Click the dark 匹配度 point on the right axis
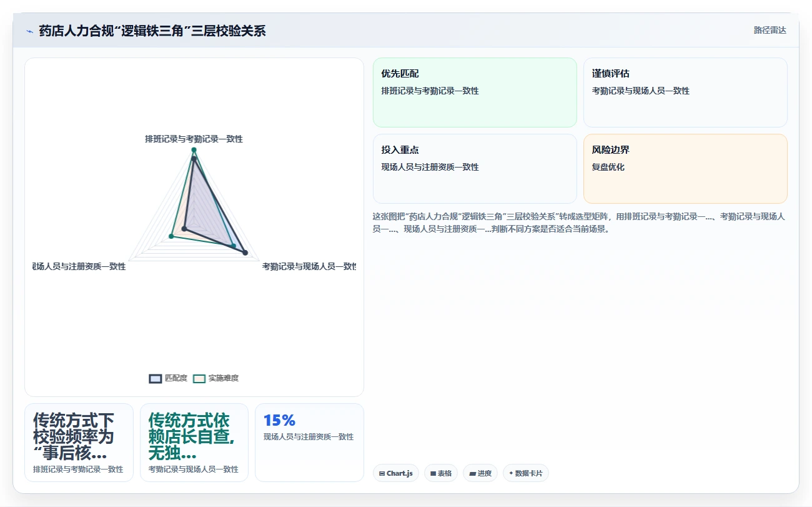This screenshot has height=507, width=812. click(x=245, y=253)
